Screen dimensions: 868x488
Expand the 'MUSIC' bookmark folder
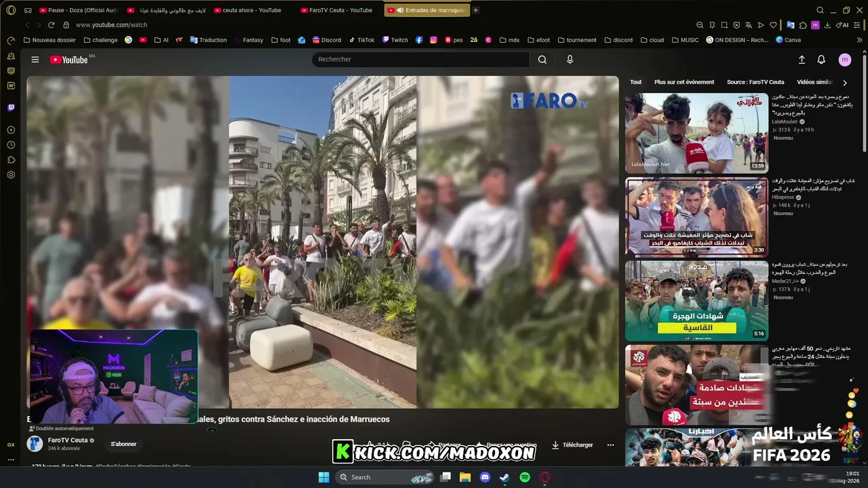684,40
